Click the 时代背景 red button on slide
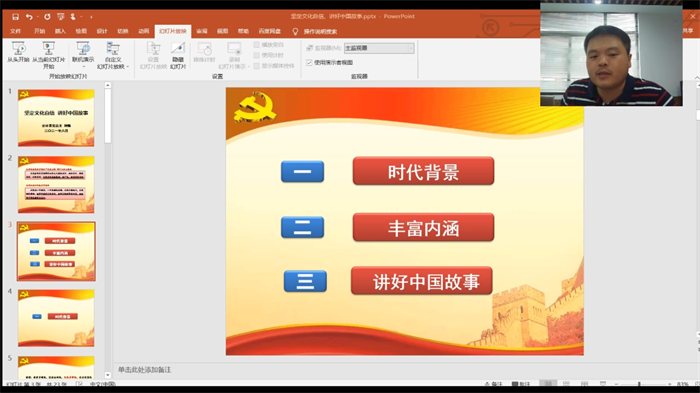This screenshot has width=700, height=393. click(x=423, y=171)
